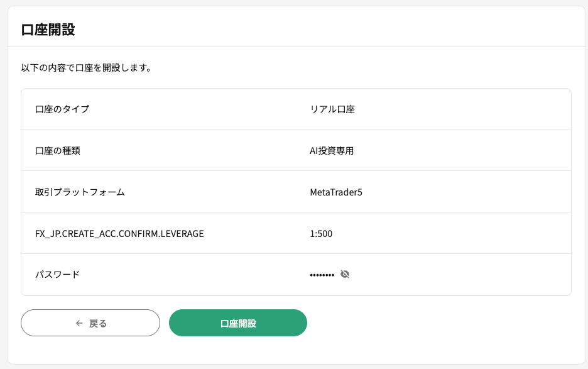Click the 戻る text inside outlined button
This screenshot has width=588, height=369.
[x=98, y=323]
